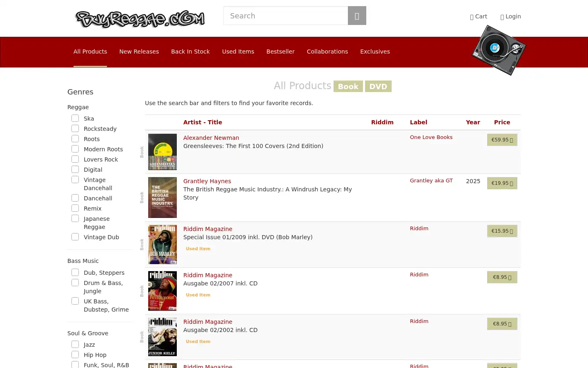This screenshot has height=368, width=588.
Task: Open artist link Alexander Newman
Action: (x=211, y=138)
